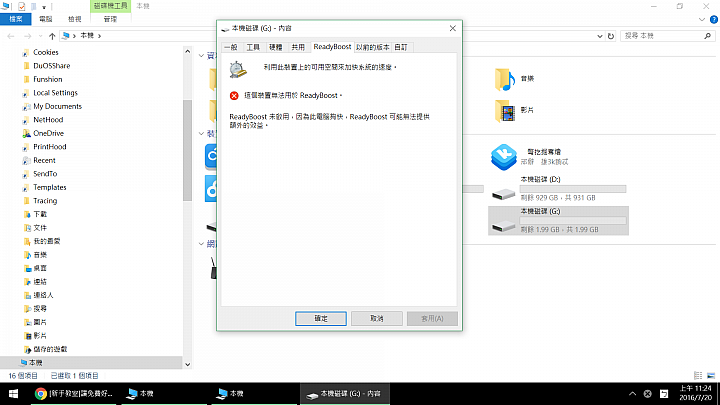Image resolution: width=720 pixels, height=405 pixels.
Task: Click the OneDrive icon in tree
Action: (27, 133)
